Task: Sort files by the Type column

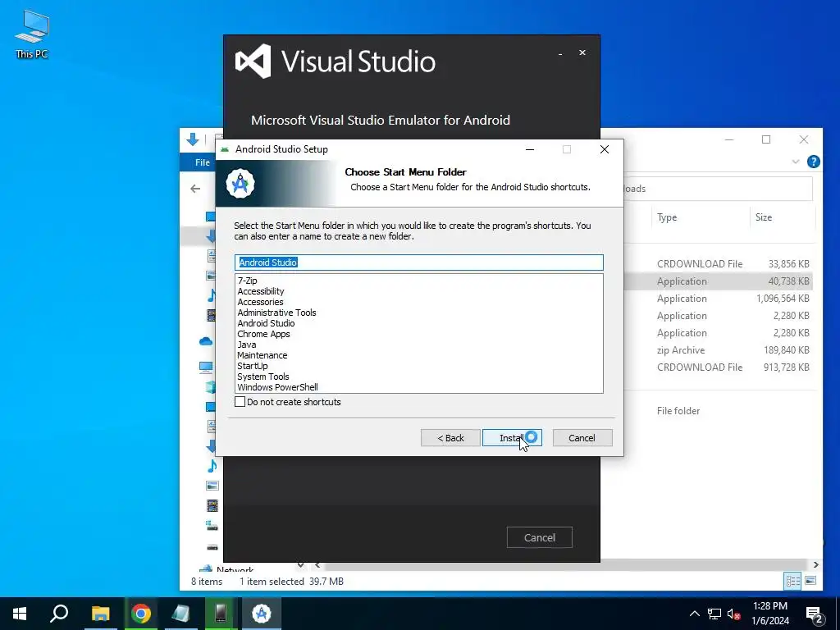Action: click(x=667, y=217)
